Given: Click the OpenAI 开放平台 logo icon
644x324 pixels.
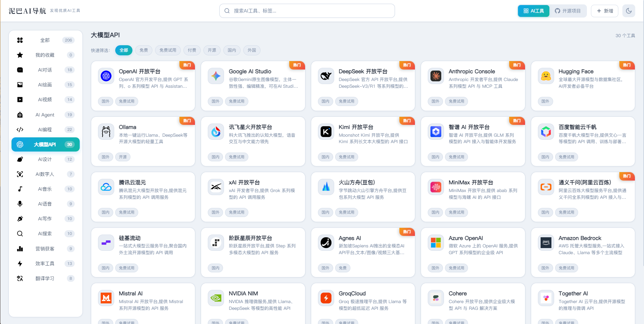Looking at the screenshot, I should click(x=106, y=76).
